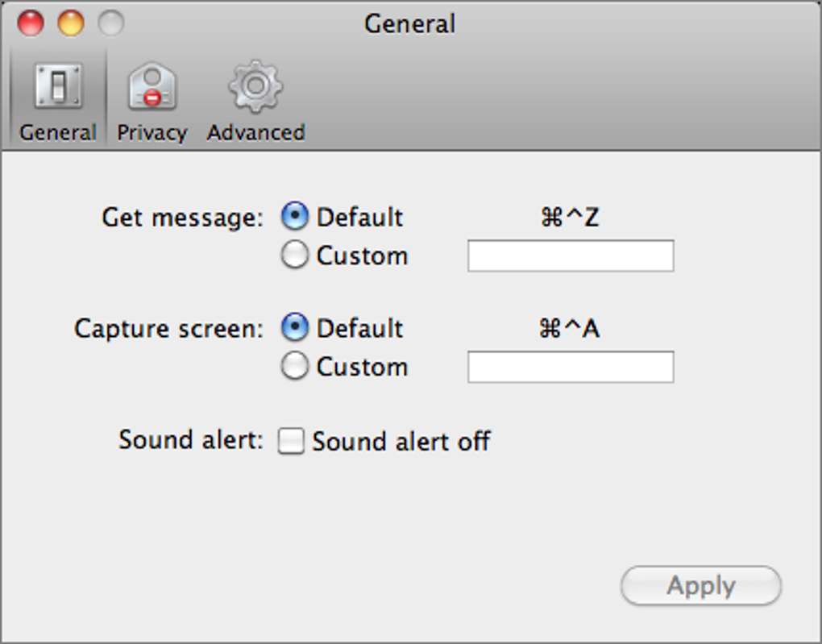Switch to the Privacy preferences pane
822x644 pixels.
click(x=152, y=89)
